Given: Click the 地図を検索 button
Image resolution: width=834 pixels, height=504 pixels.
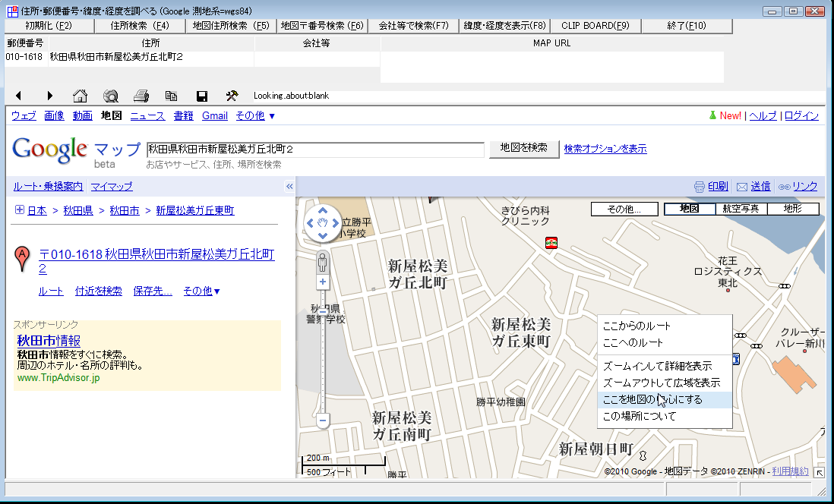Looking at the screenshot, I should tap(524, 148).
